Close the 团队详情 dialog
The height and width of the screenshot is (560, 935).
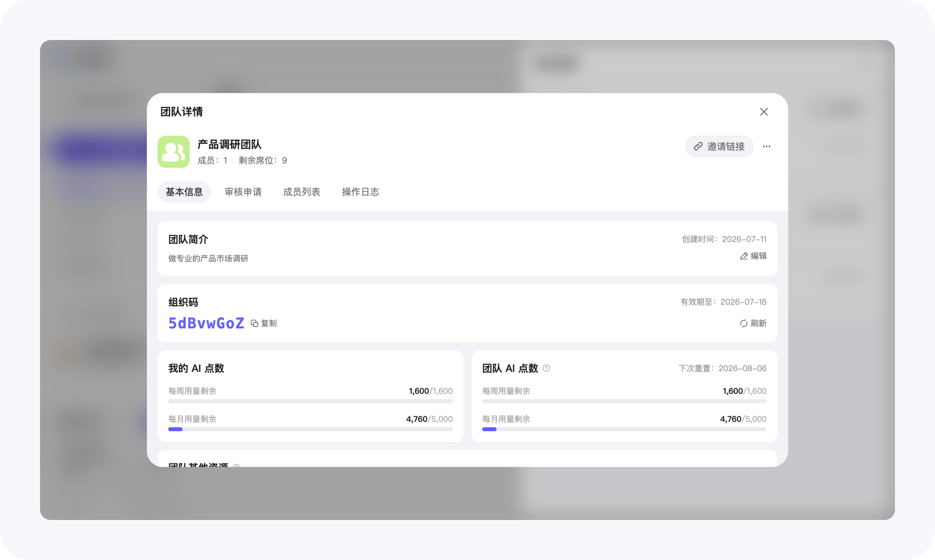[764, 112]
